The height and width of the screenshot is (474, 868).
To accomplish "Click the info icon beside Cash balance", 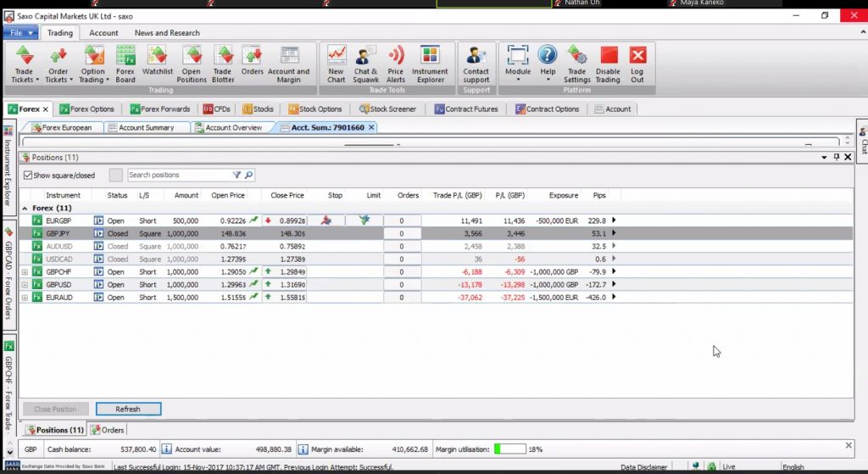I will click(166, 449).
